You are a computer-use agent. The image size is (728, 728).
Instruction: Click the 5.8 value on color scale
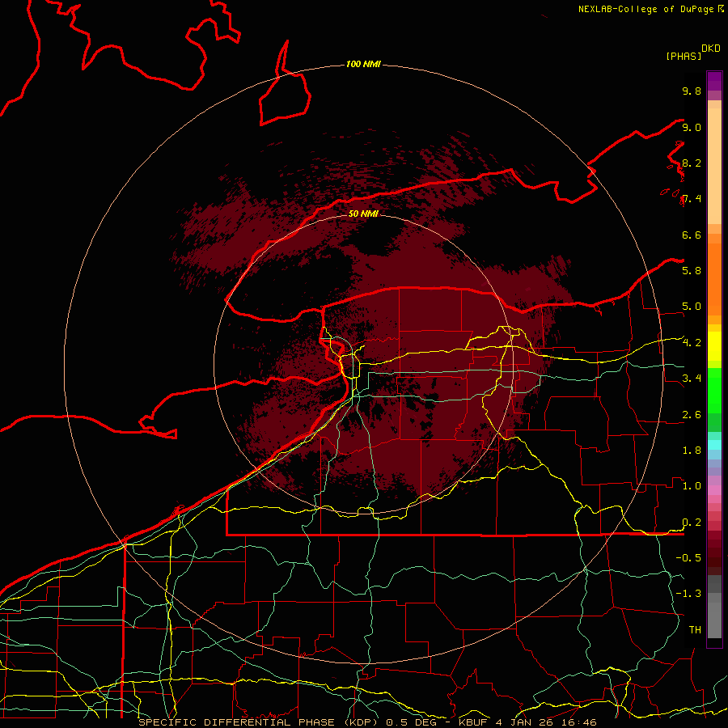692,270
